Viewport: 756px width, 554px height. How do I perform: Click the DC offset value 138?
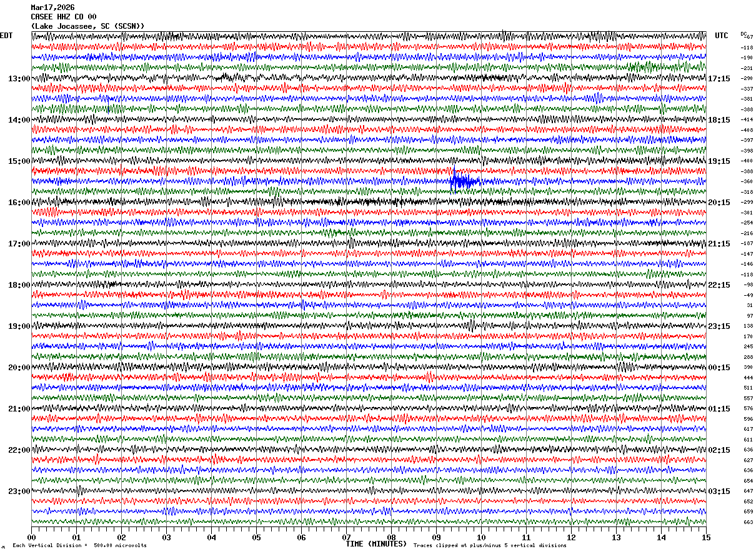(748, 326)
